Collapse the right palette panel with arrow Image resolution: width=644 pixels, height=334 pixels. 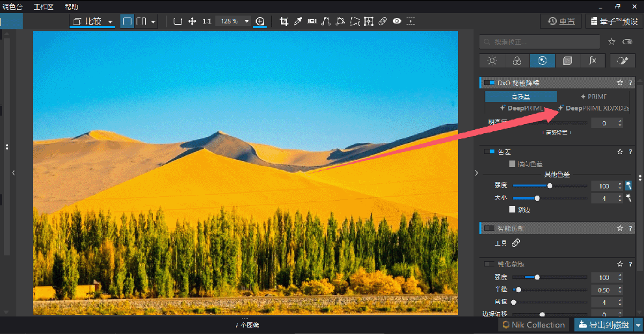476,173
